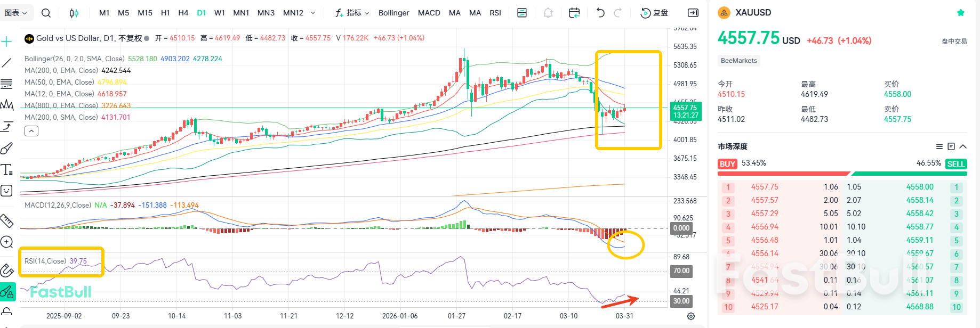Toggle XAUUSD favorite star
Image resolution: width=980 pixels, height=328 pixels.
[x=961, y=13]
